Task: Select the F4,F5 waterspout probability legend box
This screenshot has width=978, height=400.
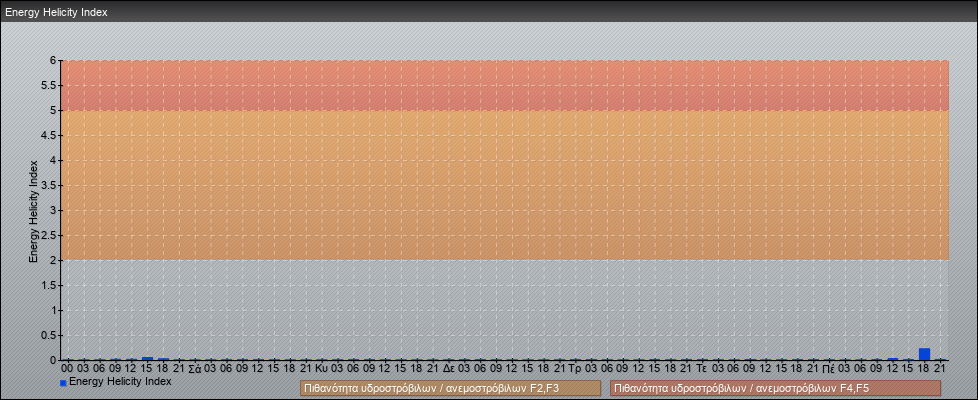Action: point(775,388)
